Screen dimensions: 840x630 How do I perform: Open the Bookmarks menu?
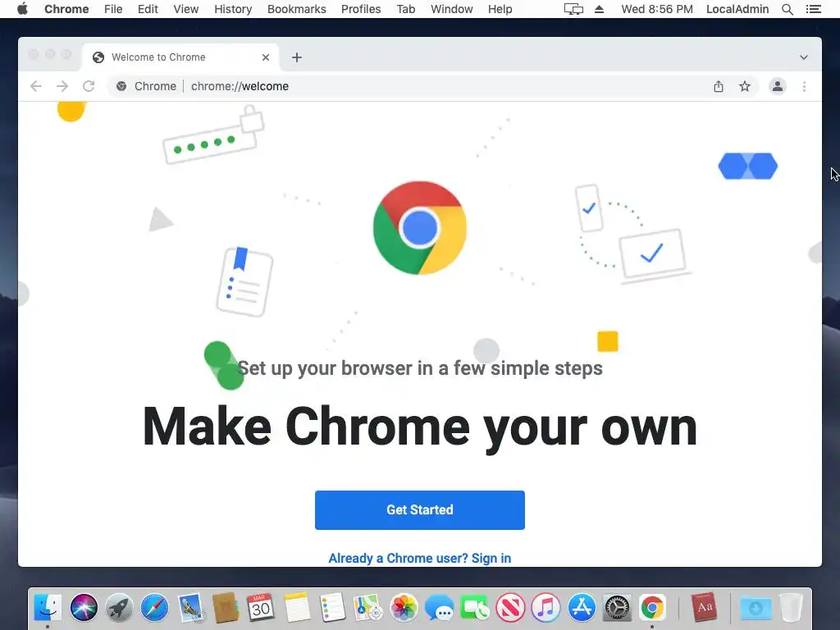(x=297, y=9)
